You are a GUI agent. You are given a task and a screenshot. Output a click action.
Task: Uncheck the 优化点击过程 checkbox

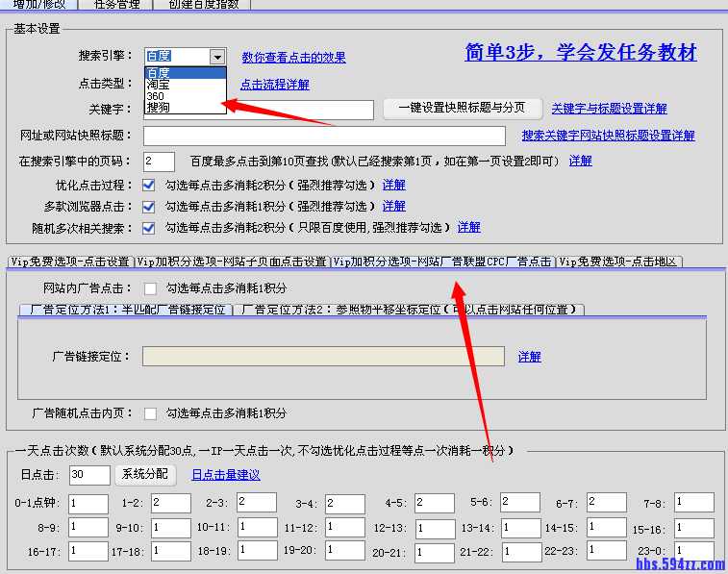pyautogui.click(x=149, y=185)
